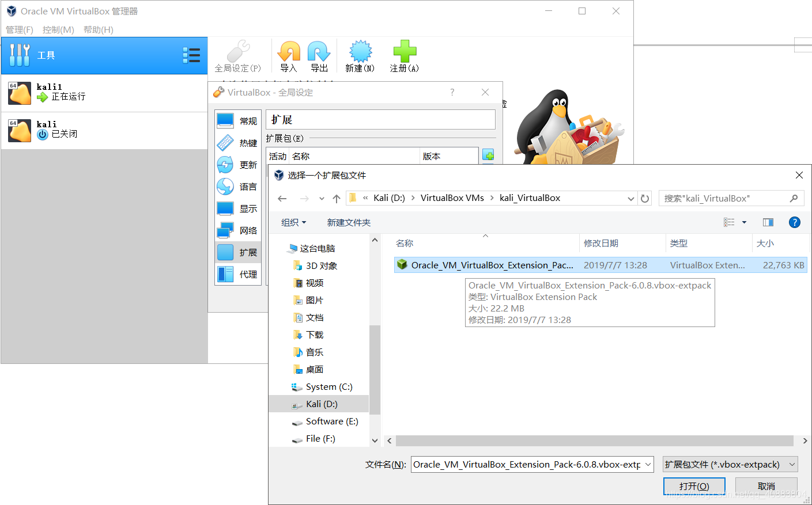Click the 打开(O) Open button
Screen dimensions: 812x505
(x=694, y=487)
